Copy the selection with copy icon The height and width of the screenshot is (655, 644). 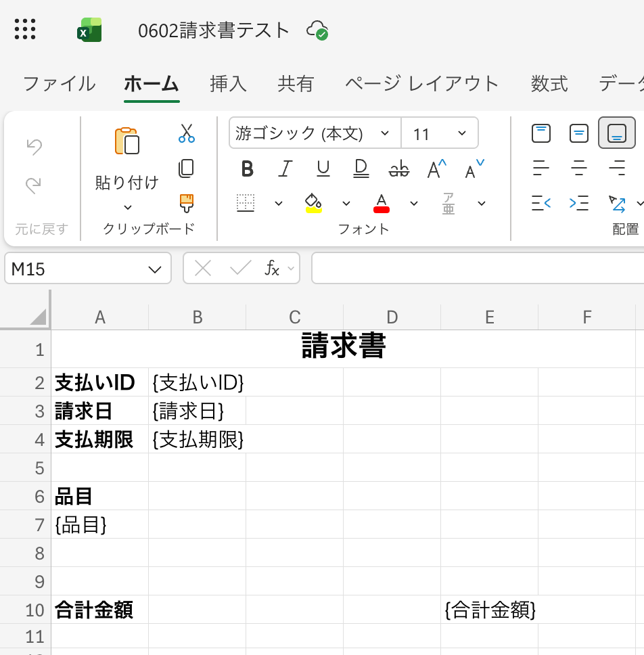tap(186, 168)
